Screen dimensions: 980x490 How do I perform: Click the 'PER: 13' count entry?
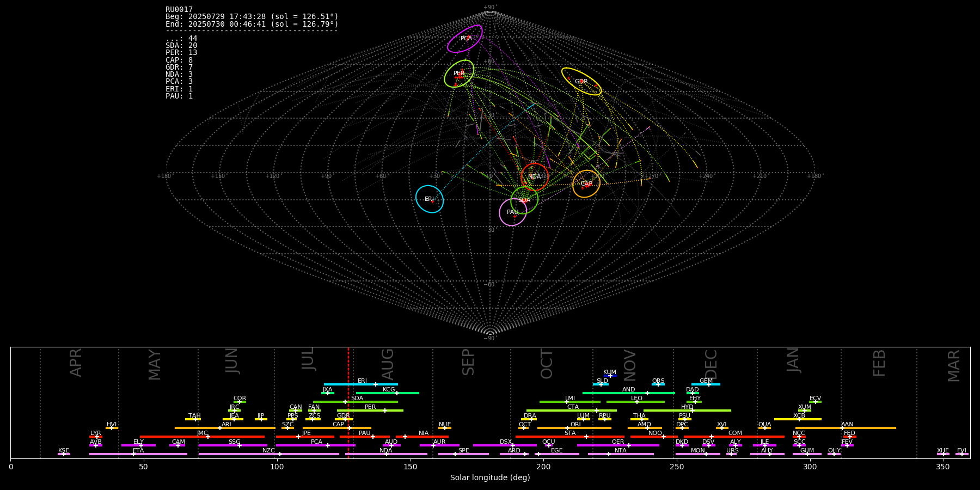(181, 53)
